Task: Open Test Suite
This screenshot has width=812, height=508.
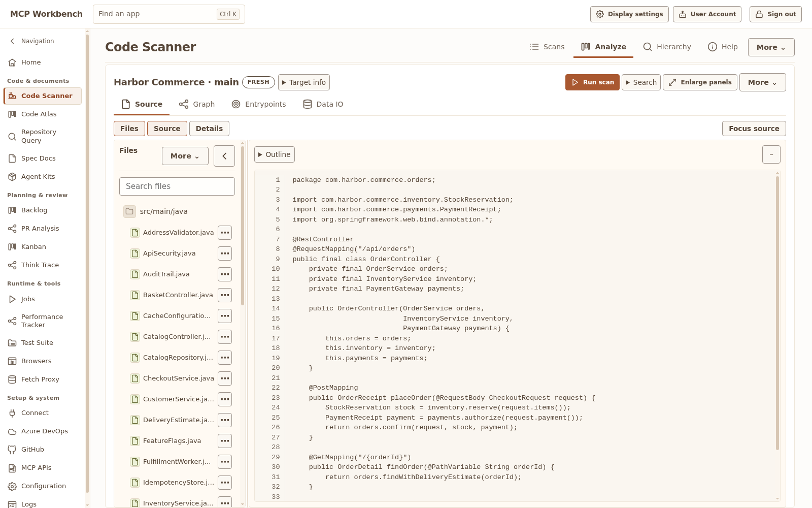Action: tap(43, 343)
